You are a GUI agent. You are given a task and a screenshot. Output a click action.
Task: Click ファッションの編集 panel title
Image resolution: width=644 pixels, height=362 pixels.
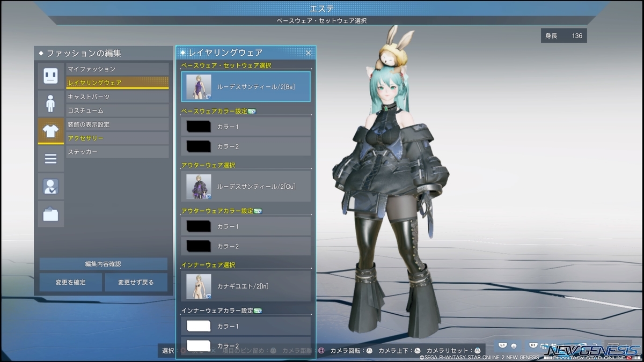click(x=84, y=54)
